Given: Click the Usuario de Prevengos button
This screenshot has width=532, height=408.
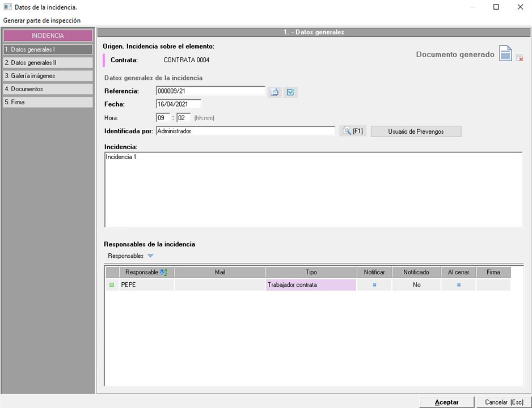Looking at the screenshot, I should (x=416, y=131).
